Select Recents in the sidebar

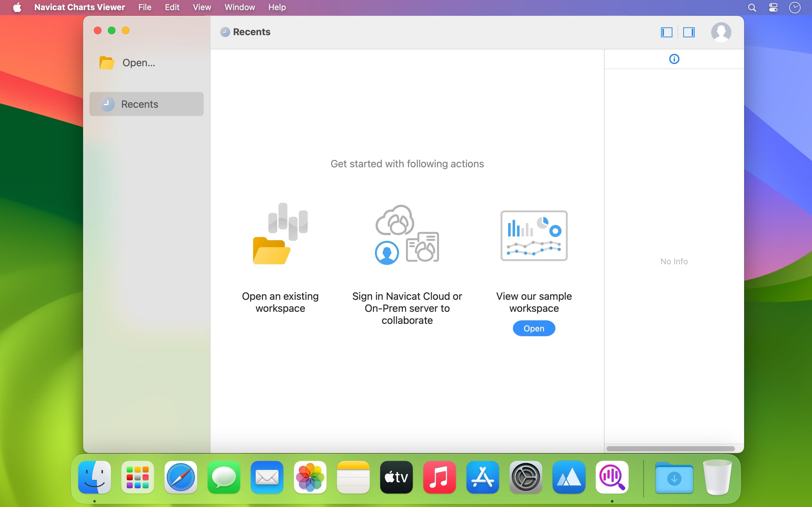(146, 104)
